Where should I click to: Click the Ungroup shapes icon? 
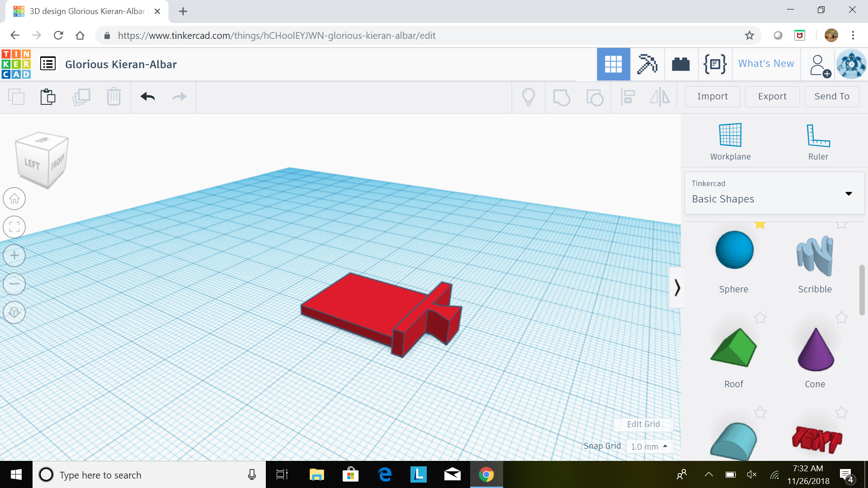594,97
